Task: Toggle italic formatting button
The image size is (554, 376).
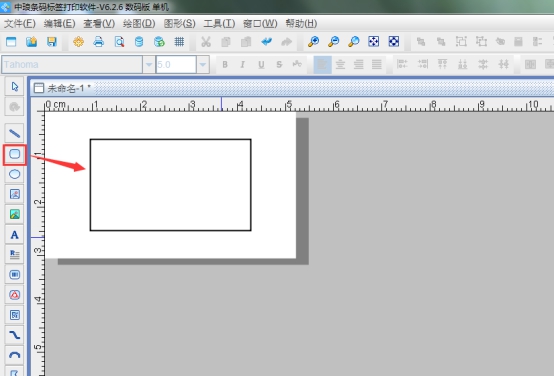Action: (242, 64)
